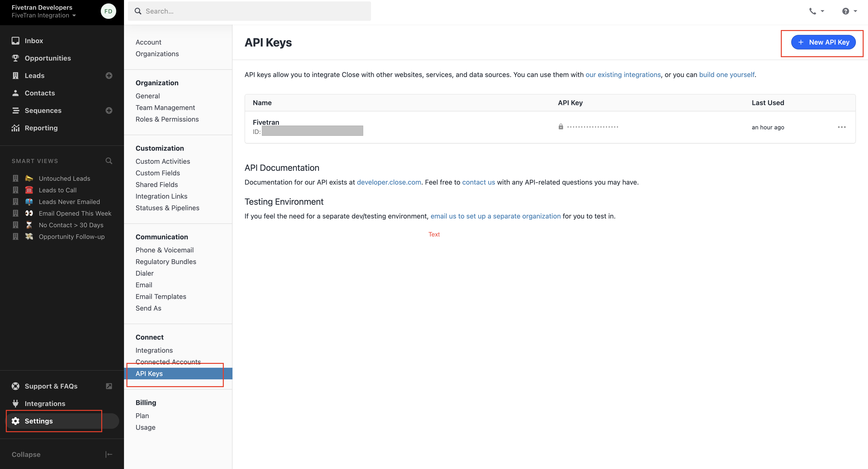The image size is (868, 469).
Task: Expand the phone dropdown arrow
Action: click(x=822, y=11)
